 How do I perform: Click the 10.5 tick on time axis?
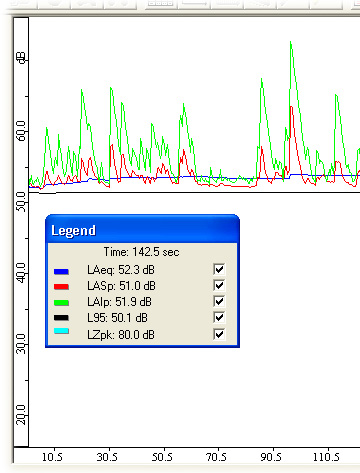pyautogui.click(x=52, y=457)
